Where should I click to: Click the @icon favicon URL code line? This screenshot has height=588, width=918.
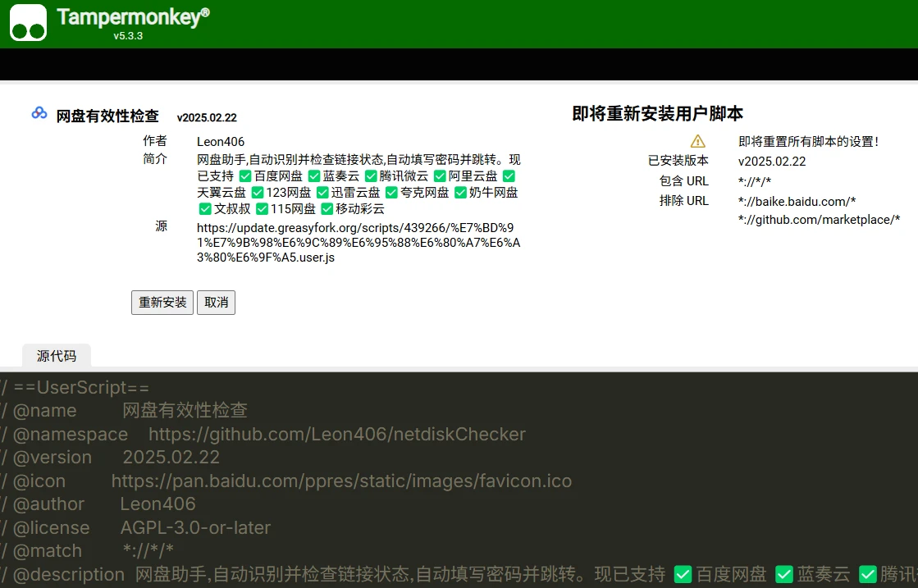pyautogui.click(x=341, y=481)
